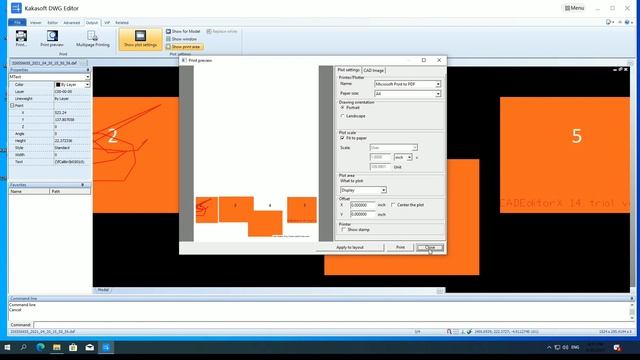This screenshot has height=360, width=640.
Task: Click the Print icon in the ribbon
Action: pyautogui.click(x=21, y=38)
